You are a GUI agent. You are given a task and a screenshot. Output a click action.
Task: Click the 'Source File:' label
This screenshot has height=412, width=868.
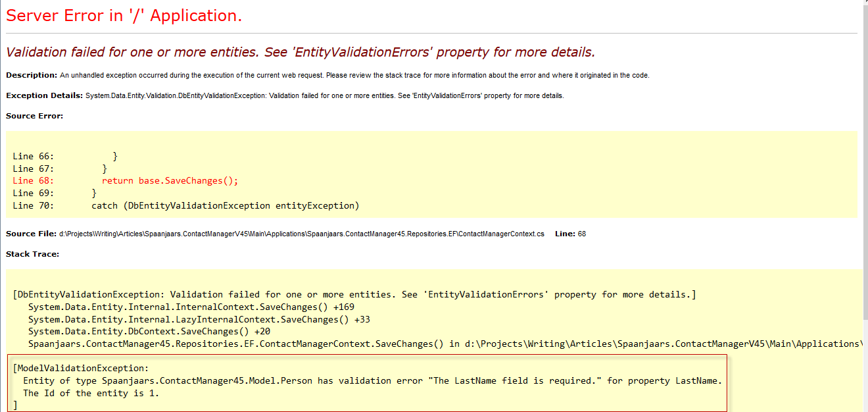31,234
